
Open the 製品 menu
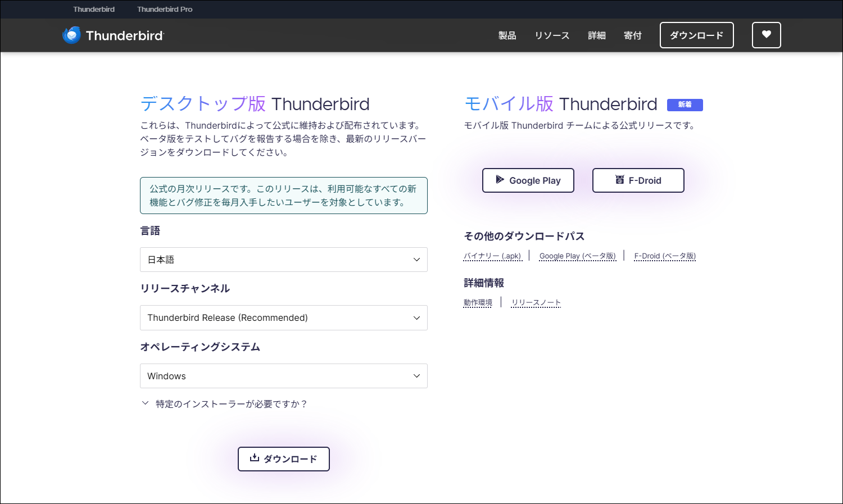click(x=507, y=35)
